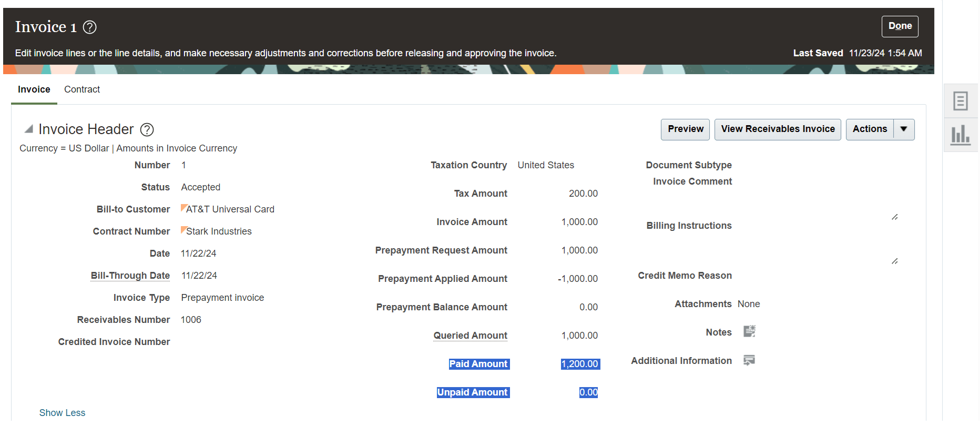The image size is (980, 426).
Task: Open the Additional Information icon
Action: click(749, 360)
